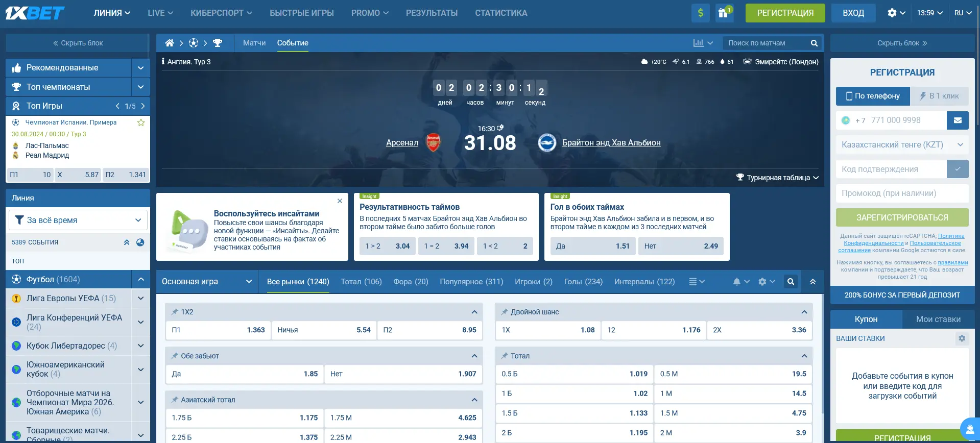Click the Промокод input field
The height and width of the screenshot is (443, 980).
coord(902,193)
